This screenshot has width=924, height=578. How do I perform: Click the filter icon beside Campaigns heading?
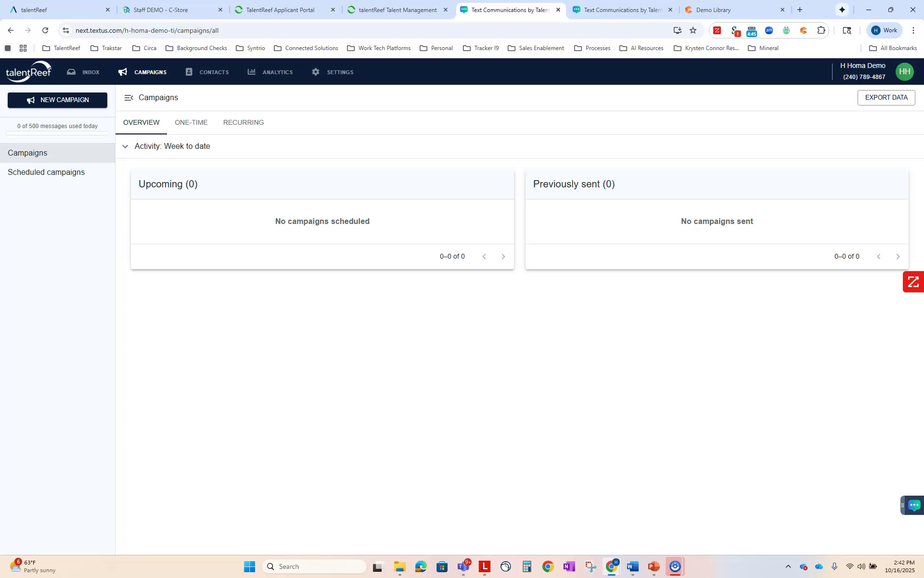pyautogui.click(x=129, y=97)
